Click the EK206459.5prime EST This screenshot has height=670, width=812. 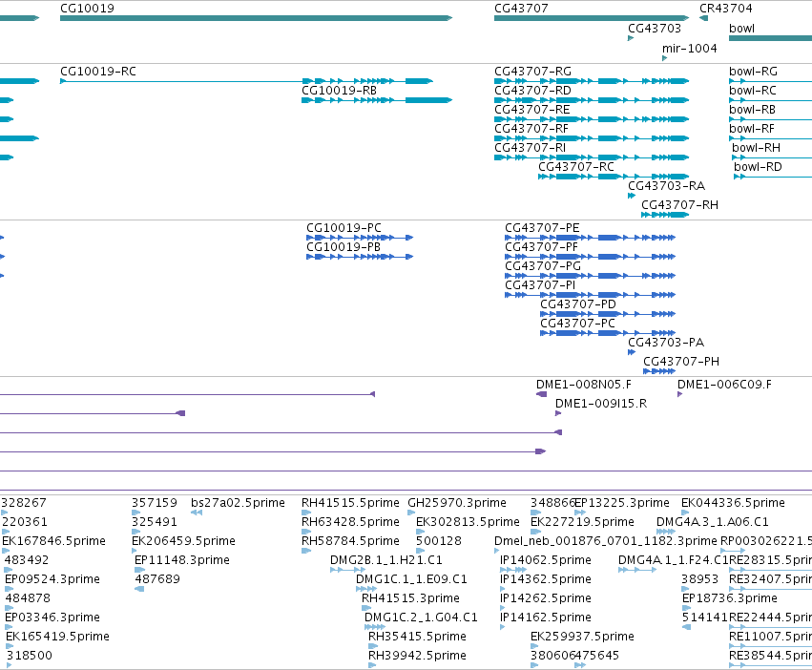135,551
